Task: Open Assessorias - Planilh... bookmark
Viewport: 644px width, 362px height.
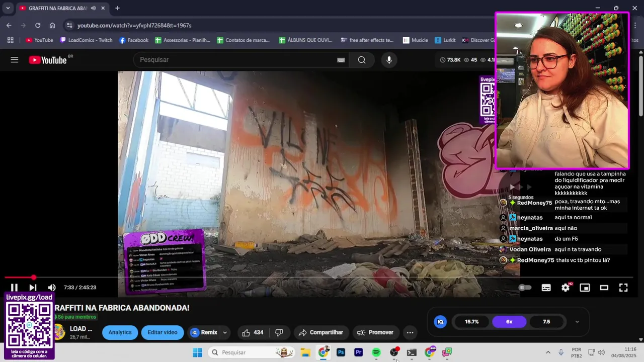Action: click(x=183, y=40)
